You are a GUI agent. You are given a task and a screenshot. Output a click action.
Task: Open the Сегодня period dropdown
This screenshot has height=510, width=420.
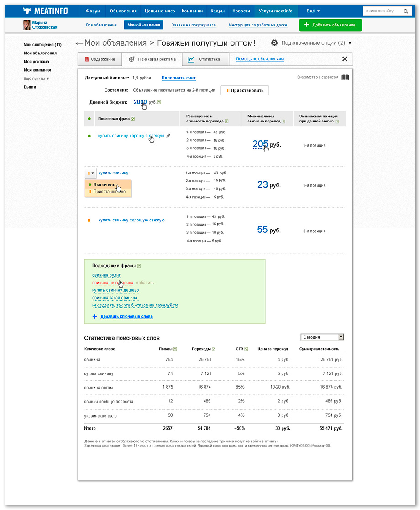[x=322, y=337]
